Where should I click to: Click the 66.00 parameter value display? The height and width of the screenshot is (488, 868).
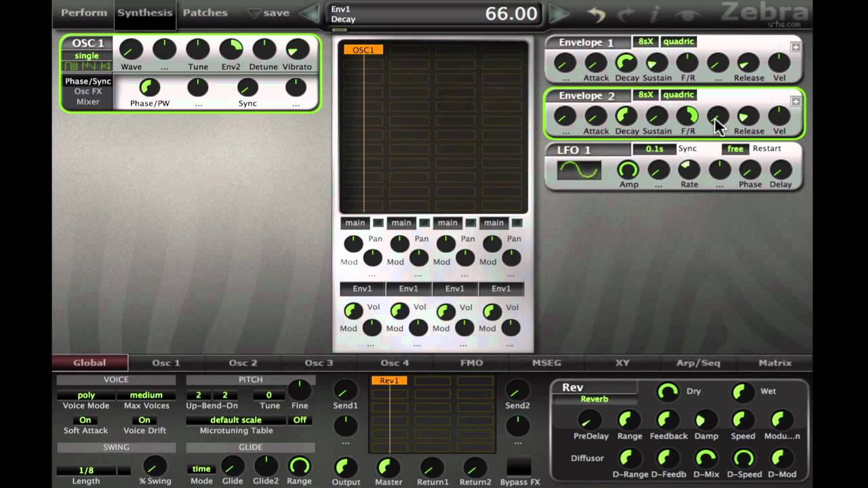pyautogui.click(x=511, y=13)
